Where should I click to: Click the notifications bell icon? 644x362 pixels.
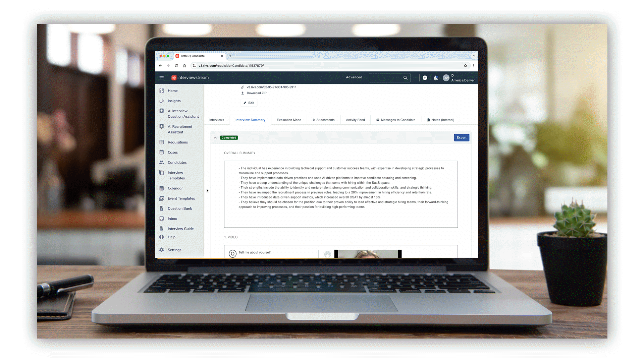pos(435,78)
